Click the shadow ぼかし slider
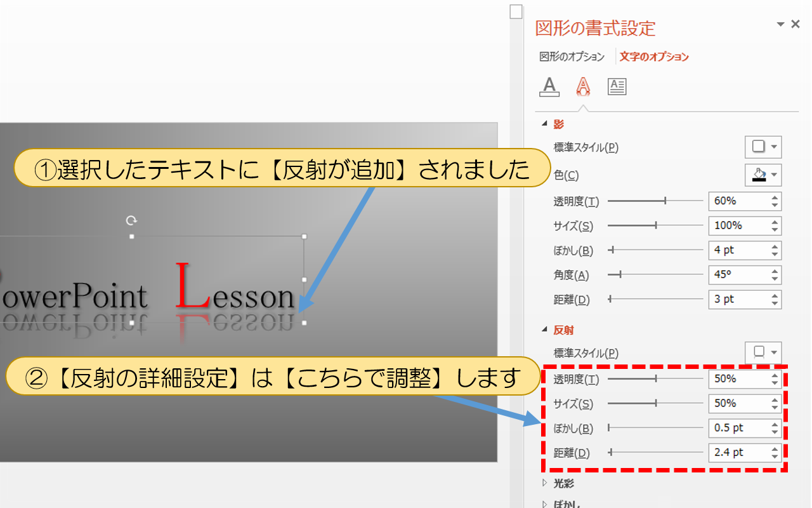Viewport: 812px width, 508px height. pos(655,250)
